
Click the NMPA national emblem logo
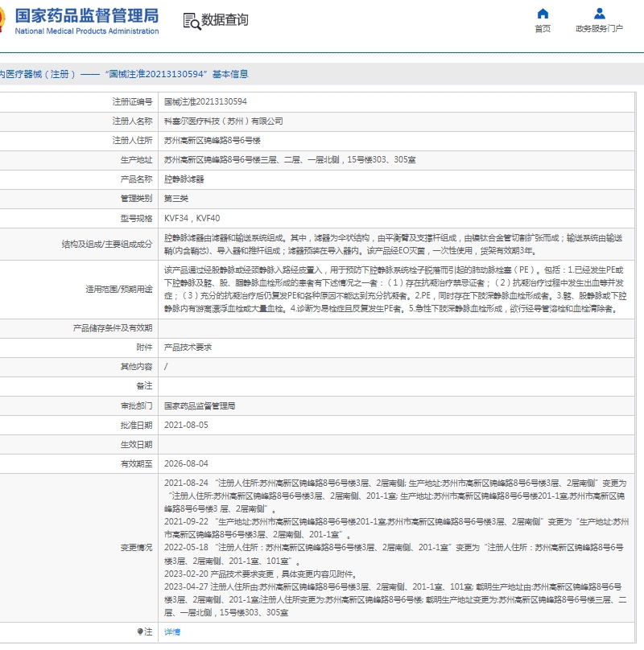2,20
